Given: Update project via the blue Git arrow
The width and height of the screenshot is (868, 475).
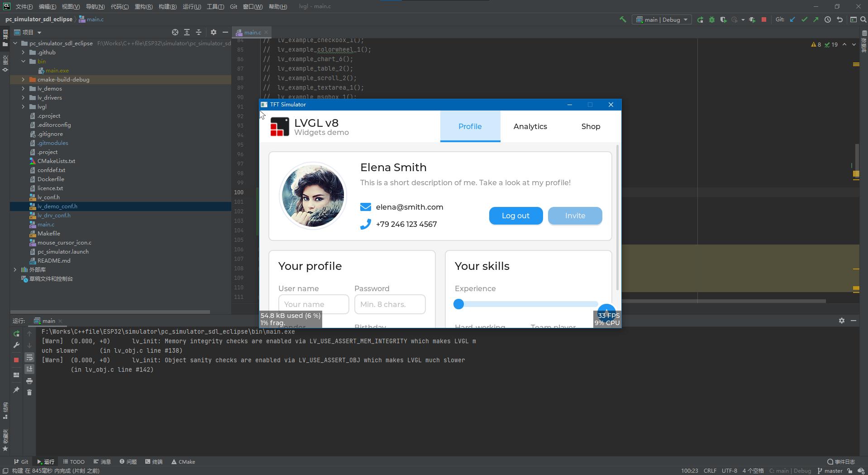Looking at the screenshot, I should (792, 19).
